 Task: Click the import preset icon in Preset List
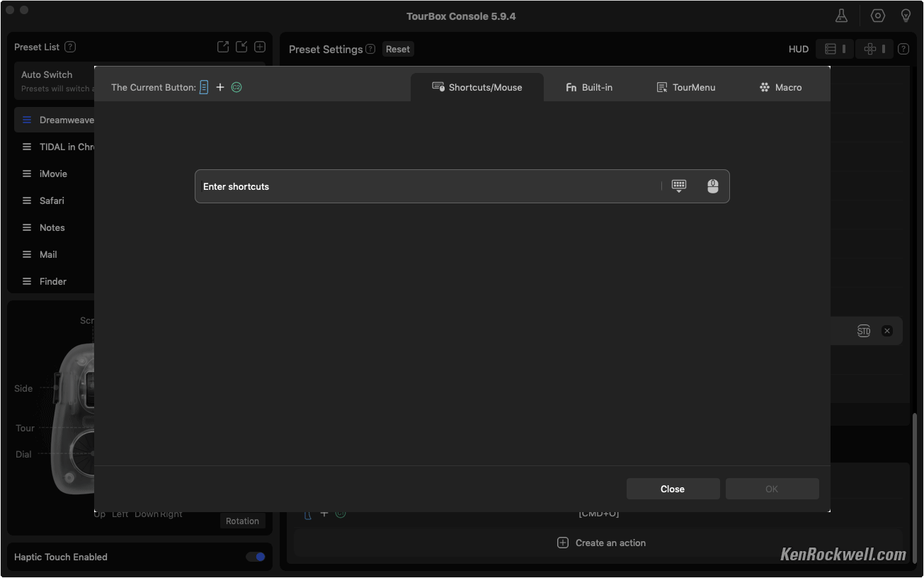tap(241, 47)
